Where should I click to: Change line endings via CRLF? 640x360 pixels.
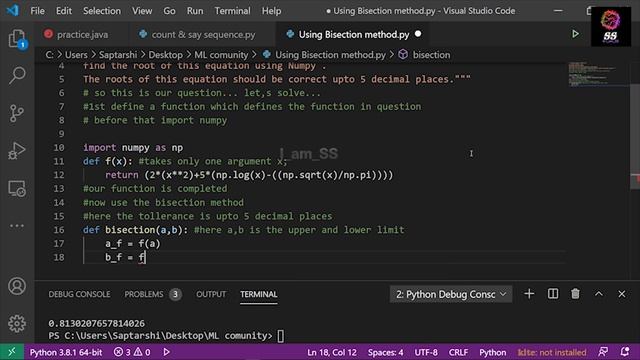(458, 352)
